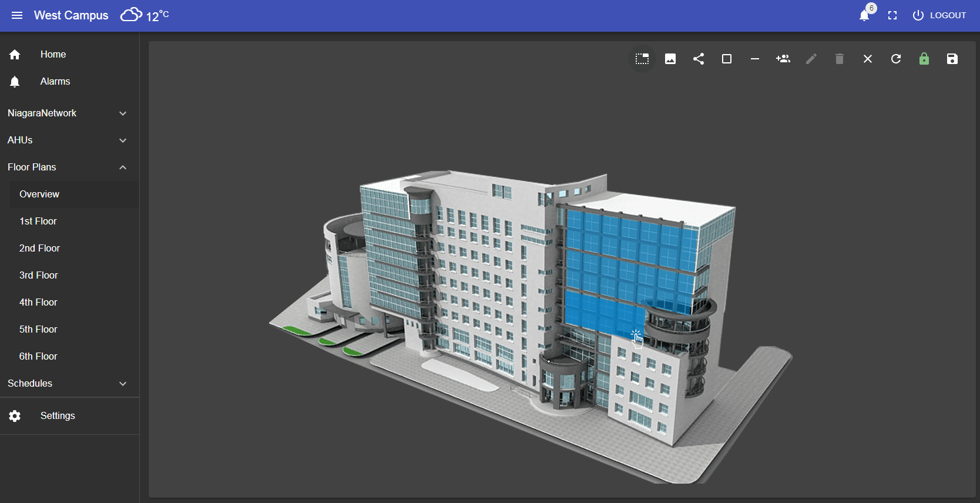Click the share icon in toolbar
Viewport: 980px width, 503px height.
point(699,59)
